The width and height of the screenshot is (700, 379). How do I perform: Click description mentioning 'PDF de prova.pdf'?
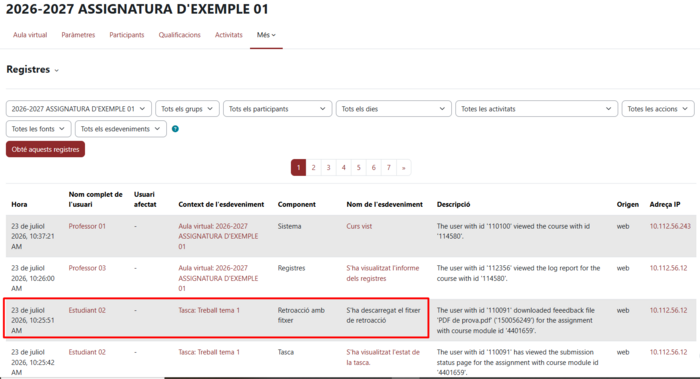click(516, 321)
